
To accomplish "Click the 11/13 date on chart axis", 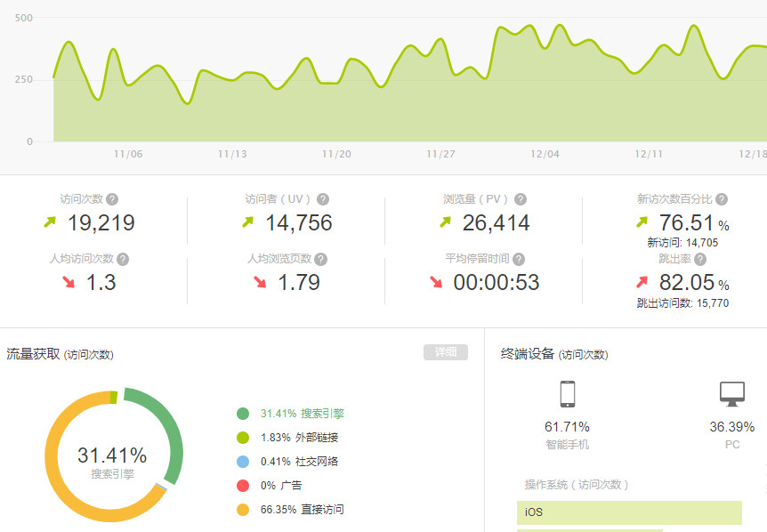I will [232, 154].
